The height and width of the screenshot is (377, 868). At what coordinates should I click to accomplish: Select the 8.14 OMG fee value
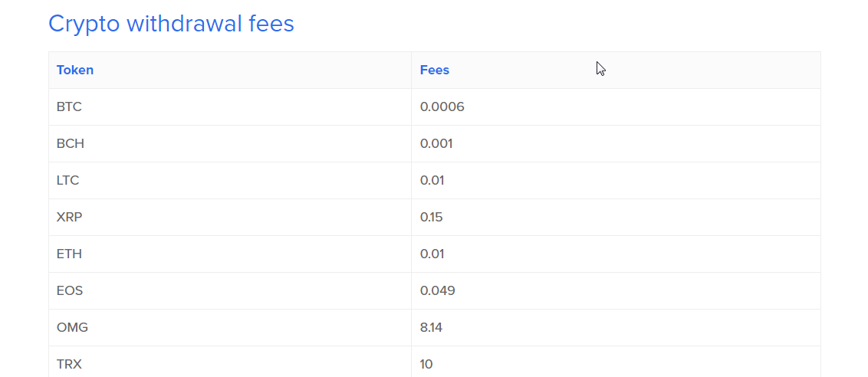431,328
